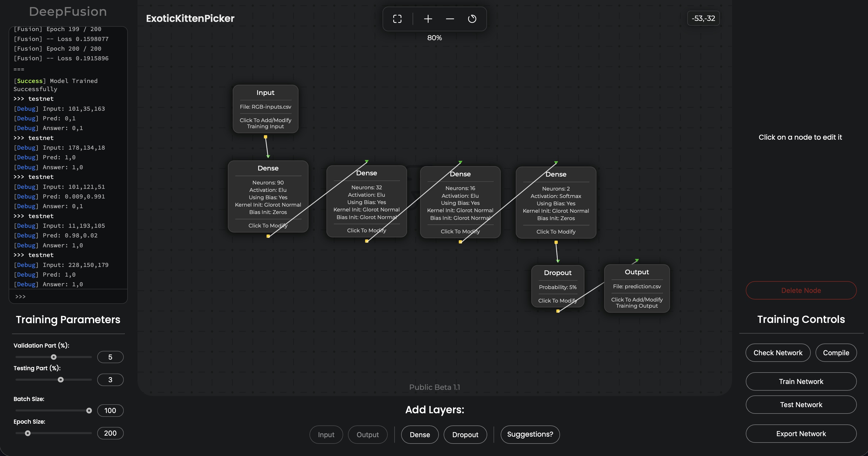Zoom out with the minus icon
Viewport: 868px width, 456px height.
[450, 19]
